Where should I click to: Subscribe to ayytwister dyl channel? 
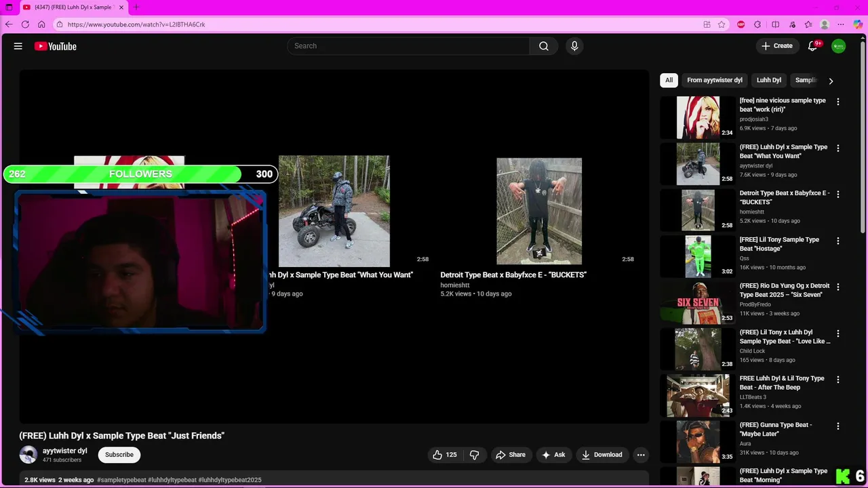pos(119,455)
